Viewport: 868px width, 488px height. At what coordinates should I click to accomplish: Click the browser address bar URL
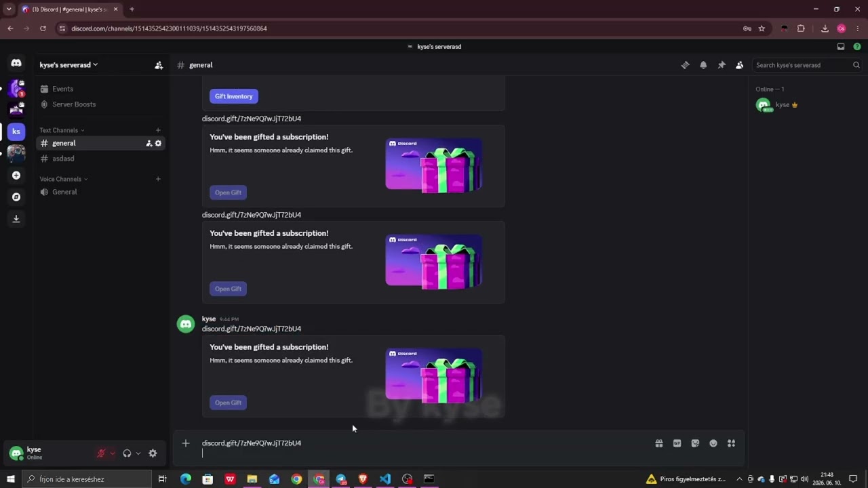coord(169,28)
